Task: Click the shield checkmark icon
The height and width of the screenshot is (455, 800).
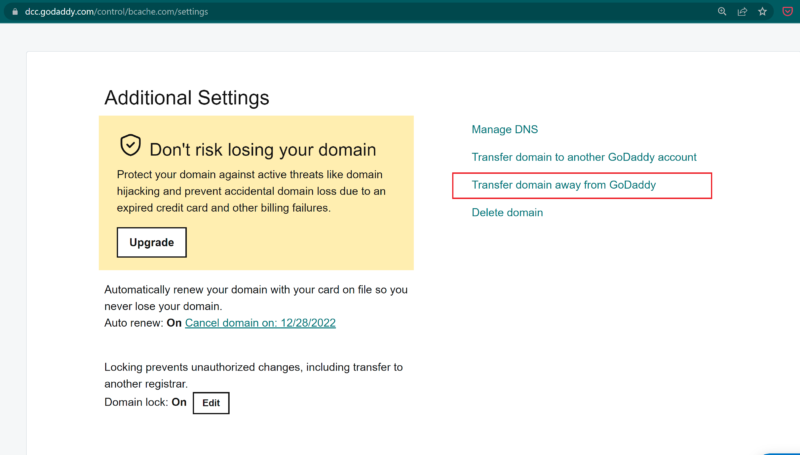Action: 130,145
